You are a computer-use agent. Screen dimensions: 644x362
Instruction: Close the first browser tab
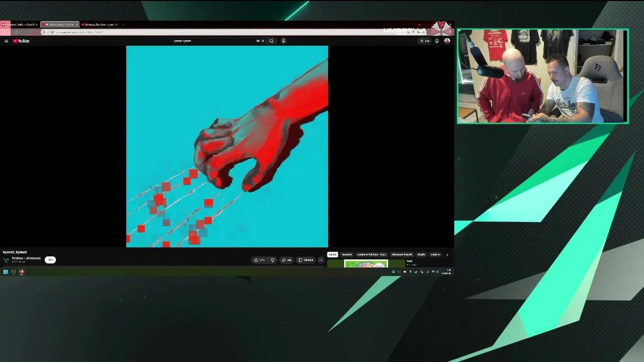pos(36,25)
